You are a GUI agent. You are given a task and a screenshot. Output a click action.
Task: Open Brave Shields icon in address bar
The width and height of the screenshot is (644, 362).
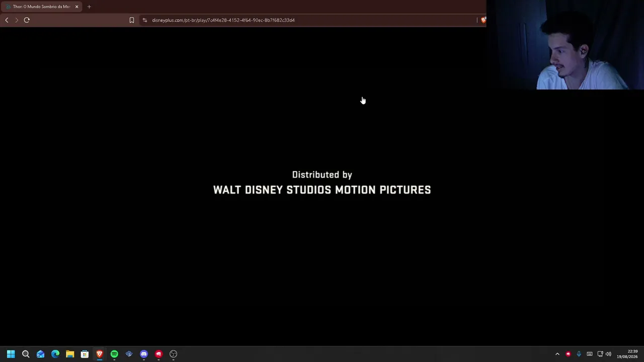pyautogui.click(x=484, y=20)
